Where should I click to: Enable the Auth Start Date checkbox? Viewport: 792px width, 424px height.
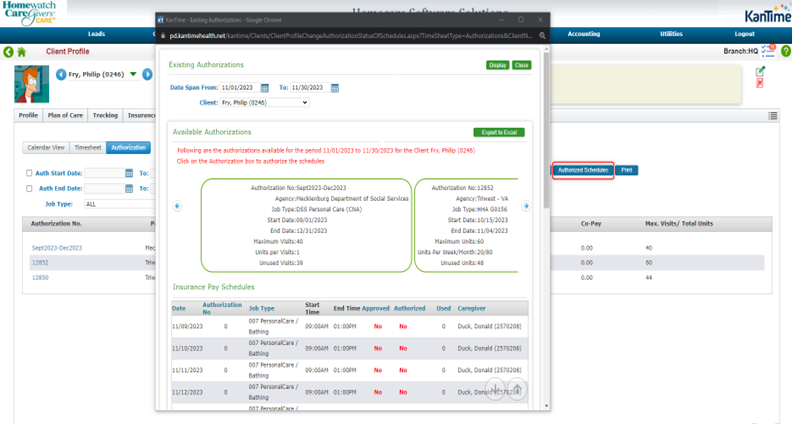click(x=29, y=173)
